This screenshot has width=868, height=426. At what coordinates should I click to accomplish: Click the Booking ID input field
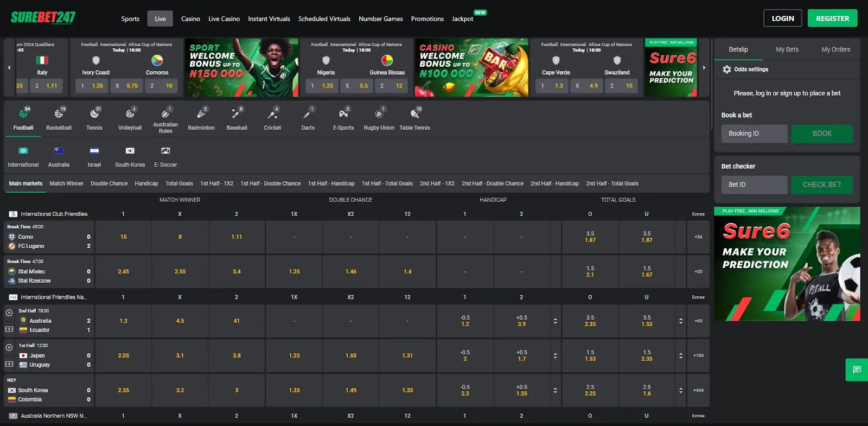754,133
